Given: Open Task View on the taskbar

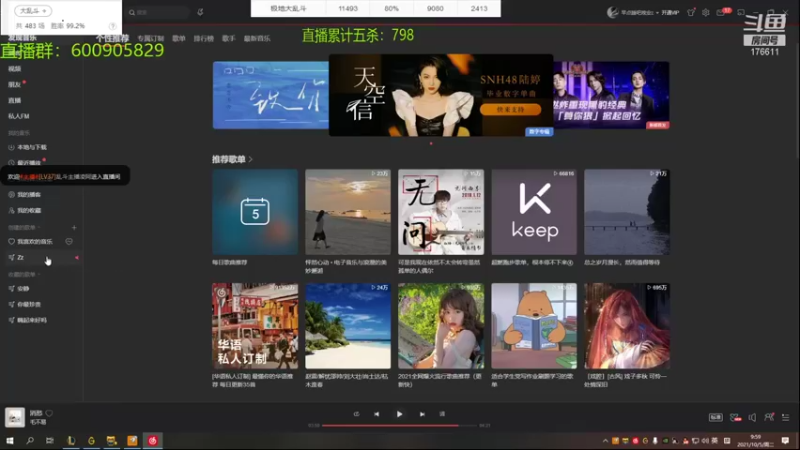Looking at the screenshot, I should click(x=49, y=440).
